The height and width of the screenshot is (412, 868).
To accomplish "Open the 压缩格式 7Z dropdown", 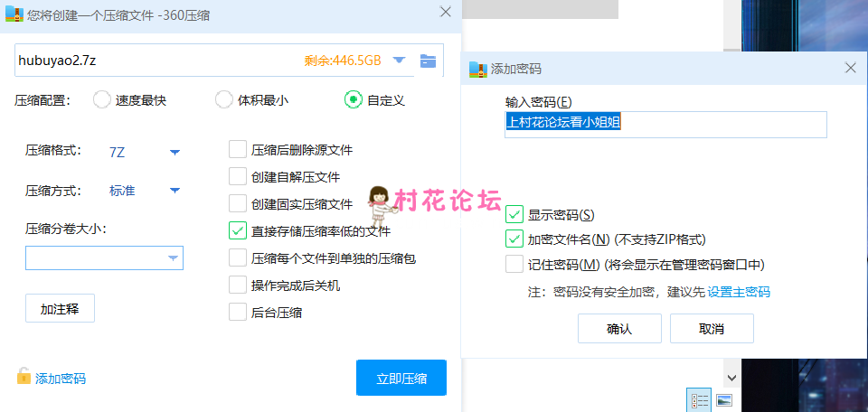I will [175, 152].
